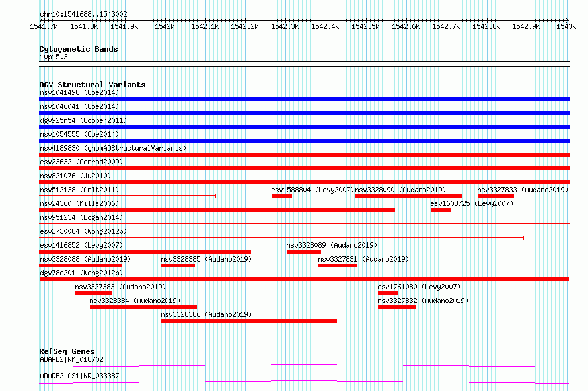The width and height of the screenshot is (588, 391).
Task: Click the nsv1054555 (Coe2014) label
Action: pyautogui.click(x=79, y=134)
